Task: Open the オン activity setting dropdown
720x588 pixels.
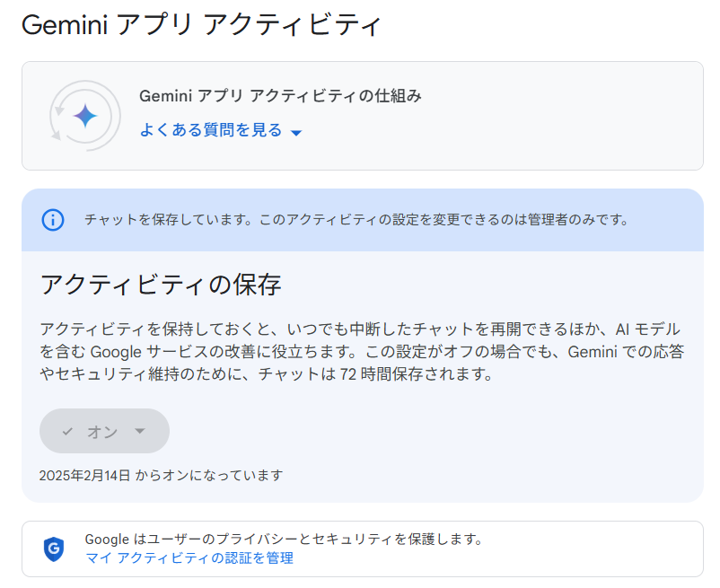Action: (x=104, y=431)
